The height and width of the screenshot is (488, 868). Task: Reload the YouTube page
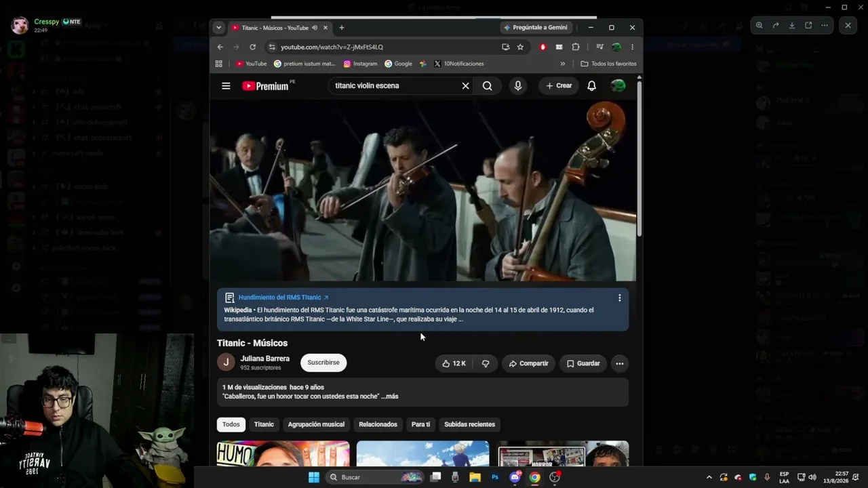coord(252,47)
